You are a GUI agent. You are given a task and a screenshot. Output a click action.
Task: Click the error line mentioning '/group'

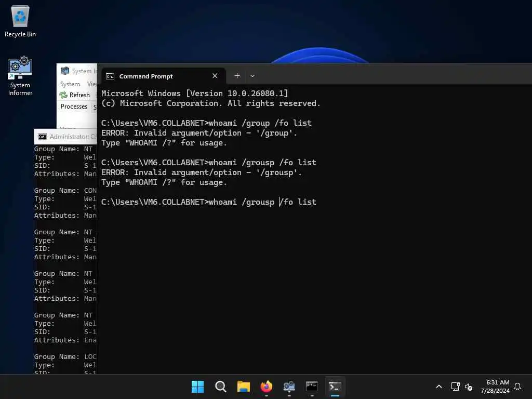click(199, 133)
